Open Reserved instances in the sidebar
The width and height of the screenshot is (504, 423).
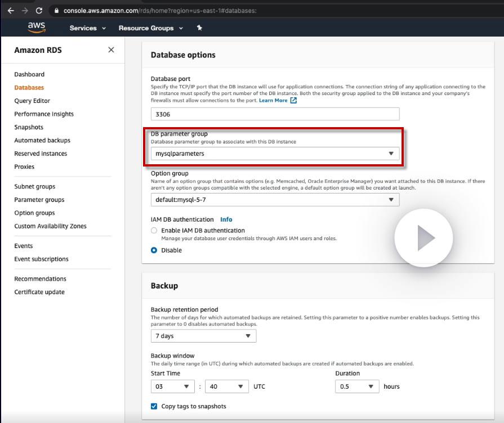coord(41,154)
